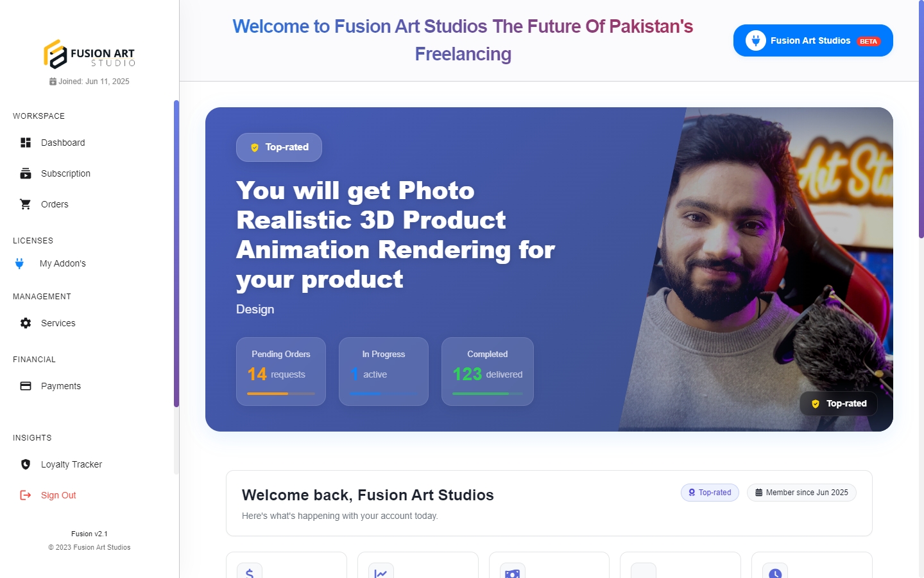Viewport: 924px width, 578px height.
Task: Open the Dashboard icon in sidebar
Action: [26, 143]
